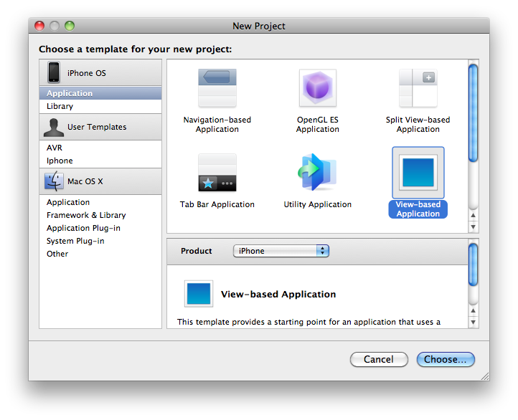518x420 pixels.
Task: Click the Navigation-based Application label
Action: pos(217,125)
